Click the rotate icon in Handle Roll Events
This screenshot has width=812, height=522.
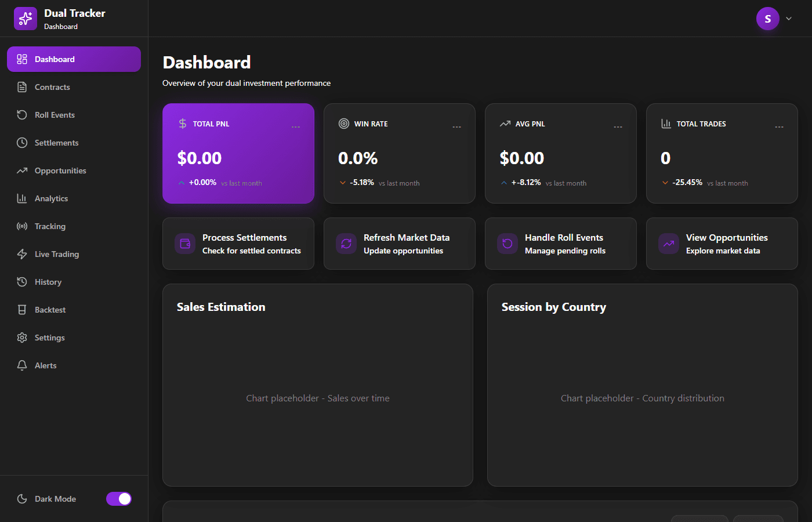(x=507, y=244)
